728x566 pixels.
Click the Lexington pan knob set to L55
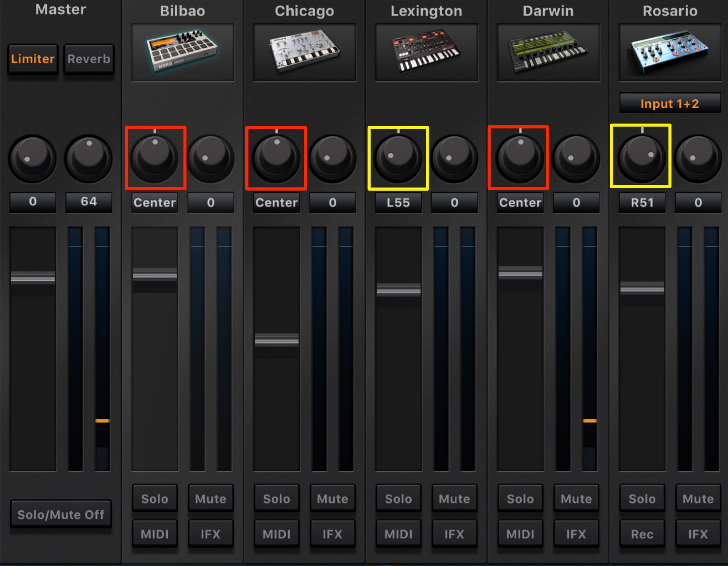click(398, 158)
